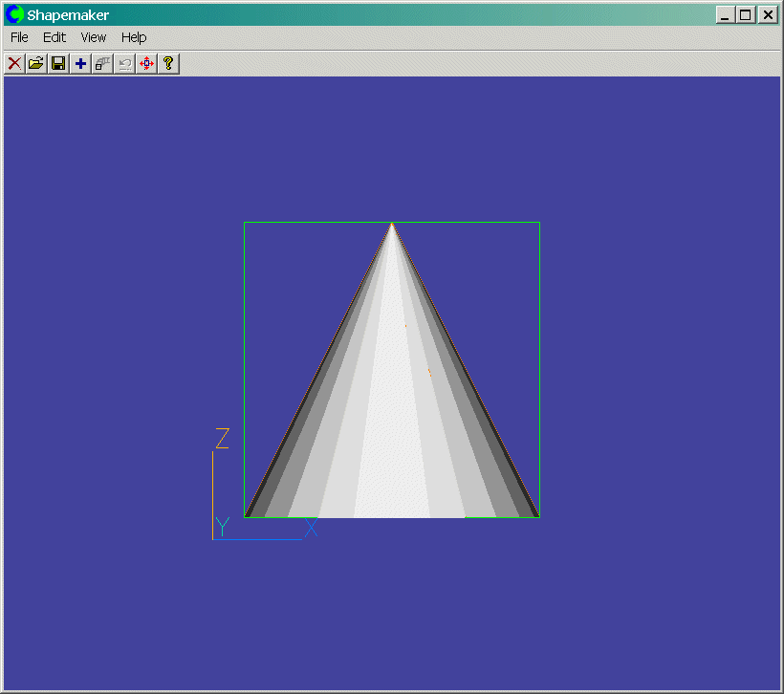Click the render toolbar icon
The image size is (784, 694).
click(x=102, y=63)
